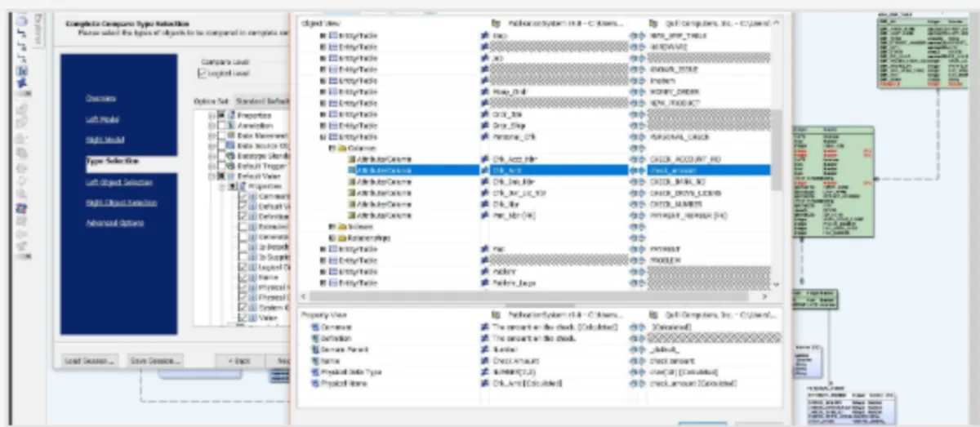Expand the Entity/Table row for PAYMENT
Screen dimensions: 980x427
[323, 249]
